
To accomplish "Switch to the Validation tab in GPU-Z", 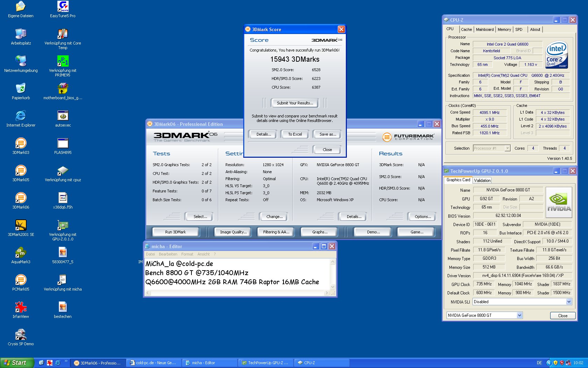I will tap(482, 180).
